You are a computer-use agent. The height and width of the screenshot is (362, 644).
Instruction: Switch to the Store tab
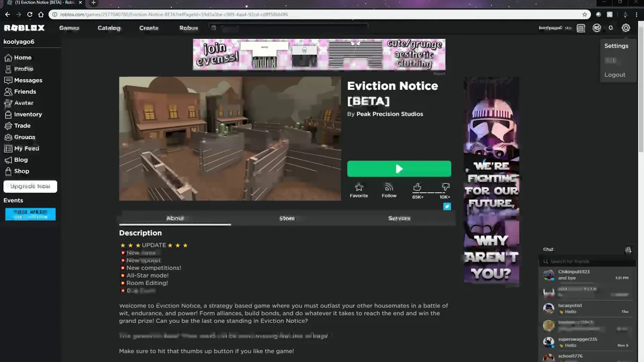(287, 218)
